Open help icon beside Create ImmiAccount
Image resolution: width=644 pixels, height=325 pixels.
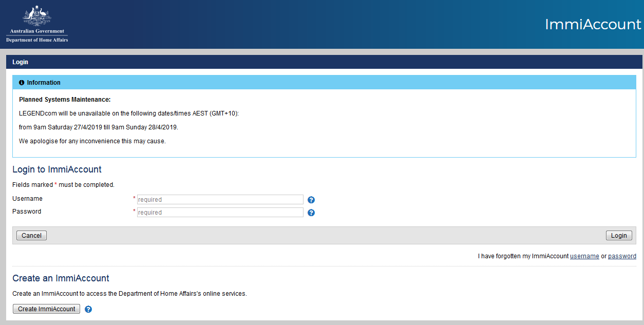[88, 309]
